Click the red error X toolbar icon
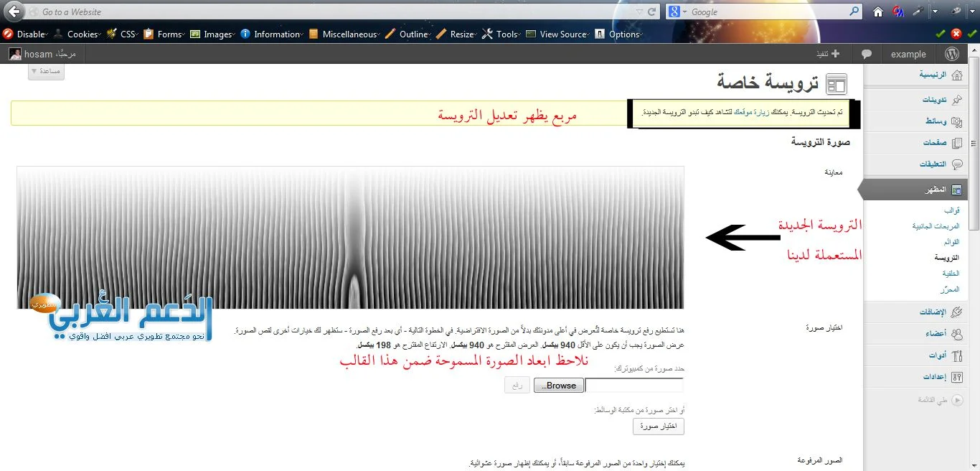Image resolution: width=980 pixels, height=471 pixels. tap(956, 34)
